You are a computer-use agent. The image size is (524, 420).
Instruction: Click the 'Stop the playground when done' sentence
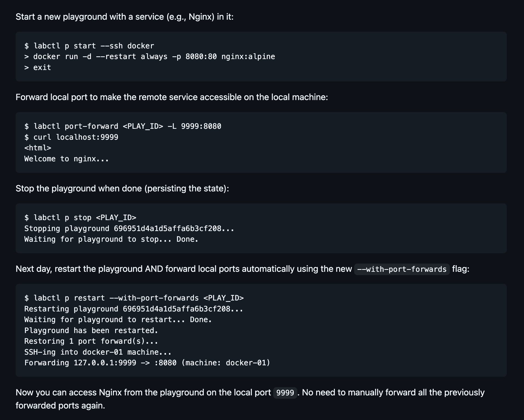[122, 189]
